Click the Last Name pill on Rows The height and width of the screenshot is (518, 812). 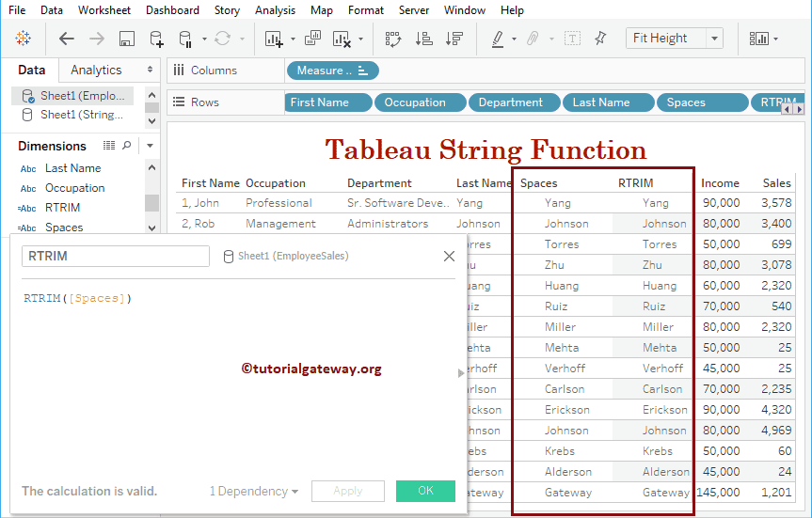pos(609,102)
